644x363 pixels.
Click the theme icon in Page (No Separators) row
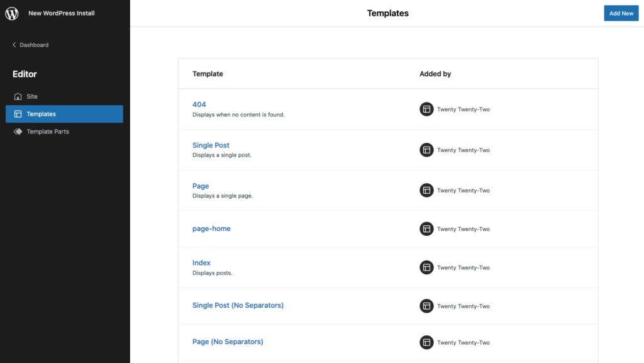[426, 342]
